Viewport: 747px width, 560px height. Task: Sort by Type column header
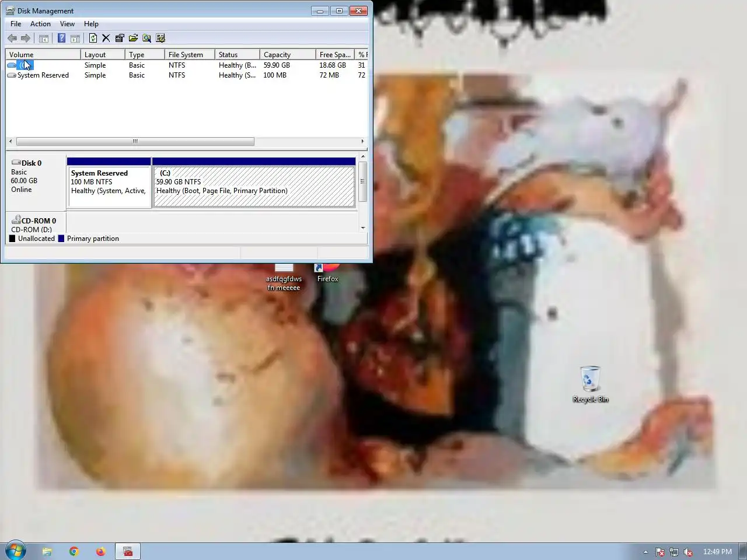(145, 54)
